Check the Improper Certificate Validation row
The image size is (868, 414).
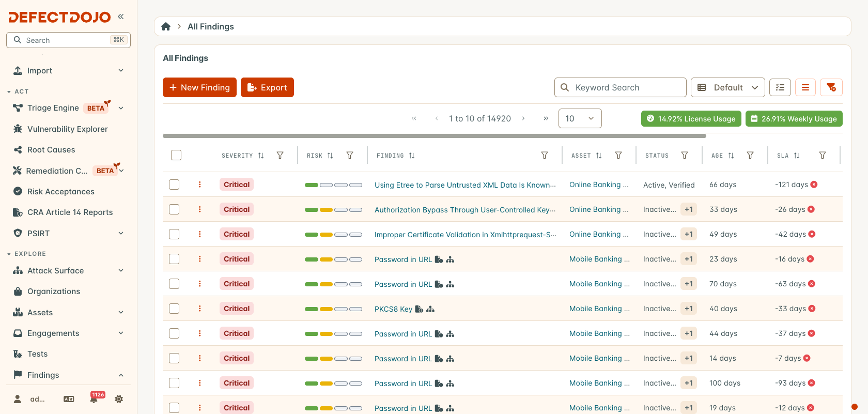coord(174,234)
